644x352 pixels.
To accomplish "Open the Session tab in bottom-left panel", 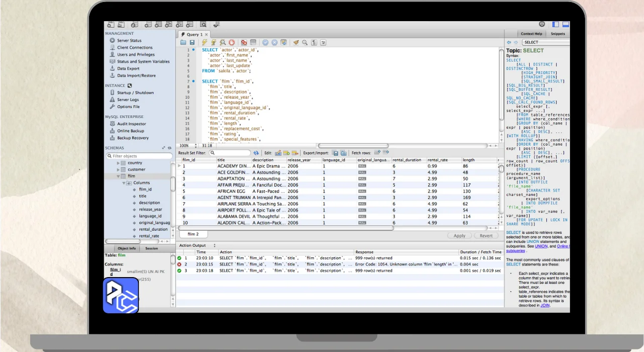I will point(151,248).
